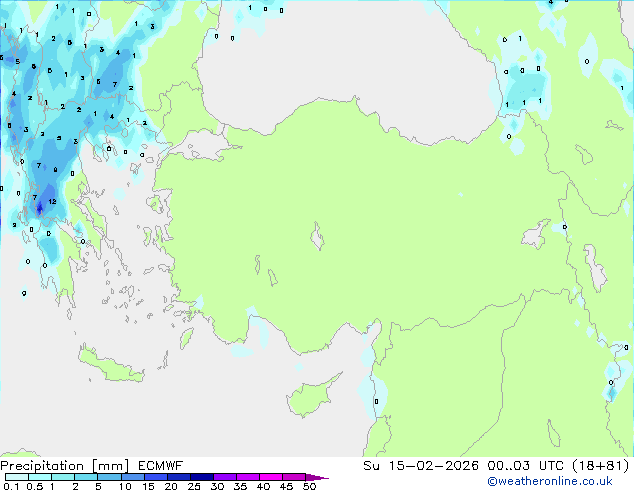Select the 30–35 mm purple legend swatch
Screen dimensions: 634x490
[225, 477]
